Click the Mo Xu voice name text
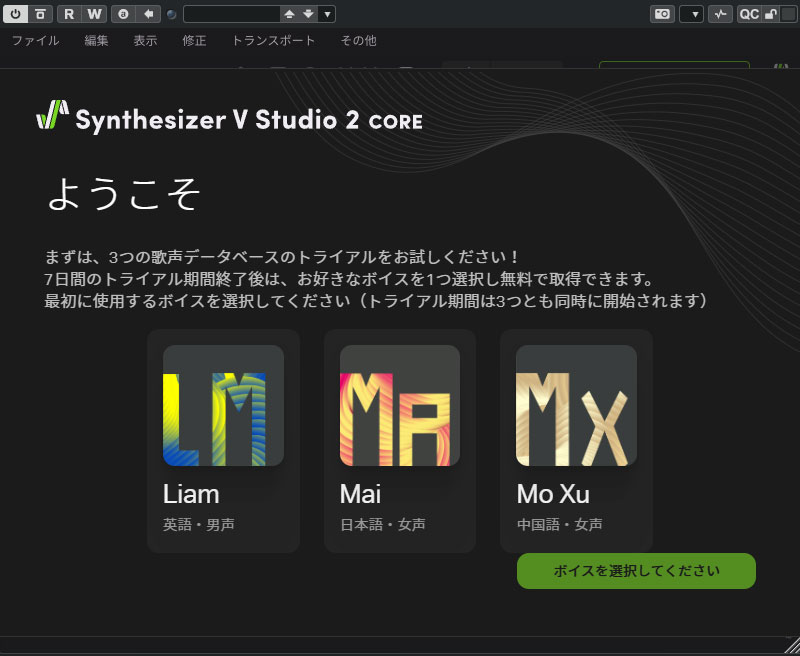 click(x=553, y=494)
